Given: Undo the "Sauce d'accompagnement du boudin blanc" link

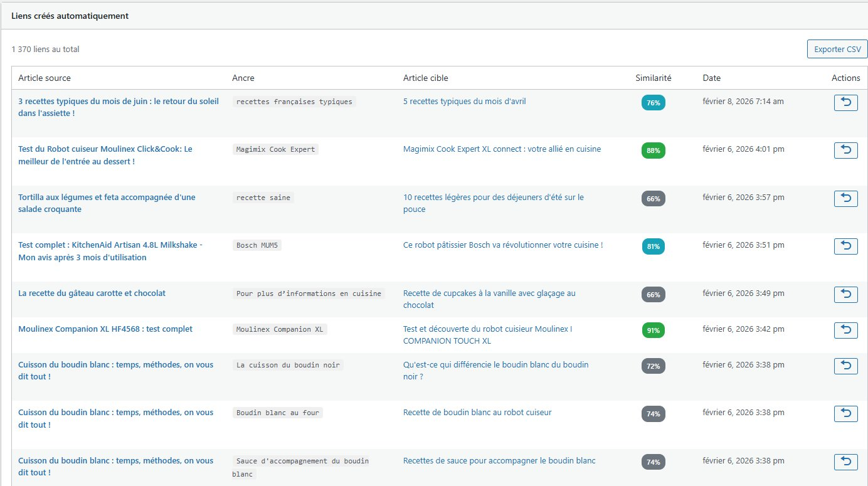Looking at the screenshot, I should [846, 462].
